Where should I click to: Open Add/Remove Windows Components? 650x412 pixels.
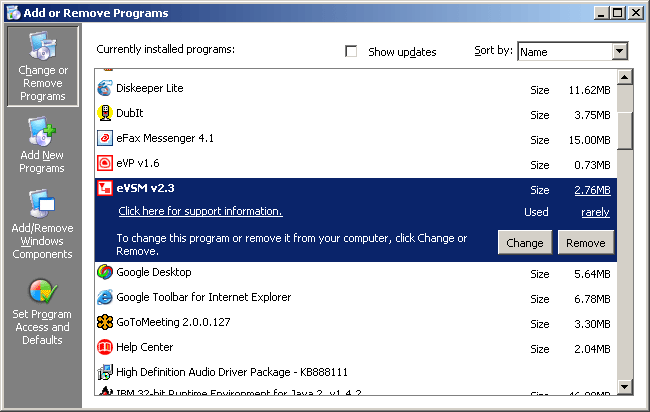click(42, 224)
